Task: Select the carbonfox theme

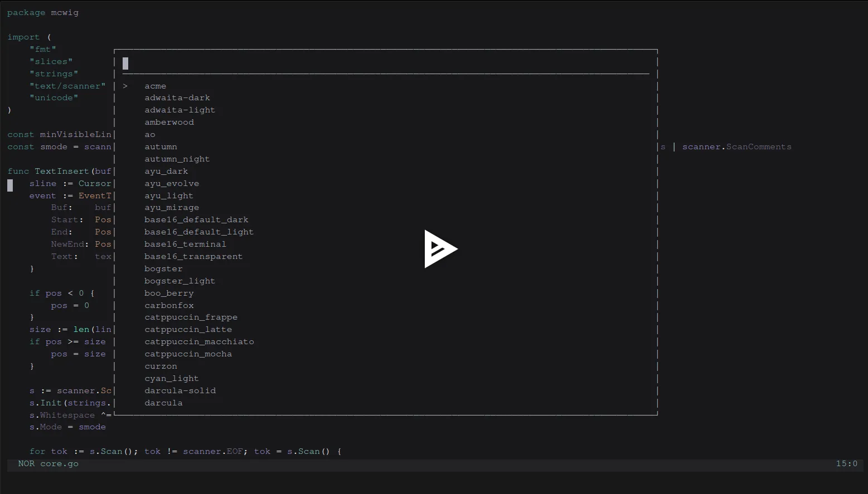Action: coord(169,305)
